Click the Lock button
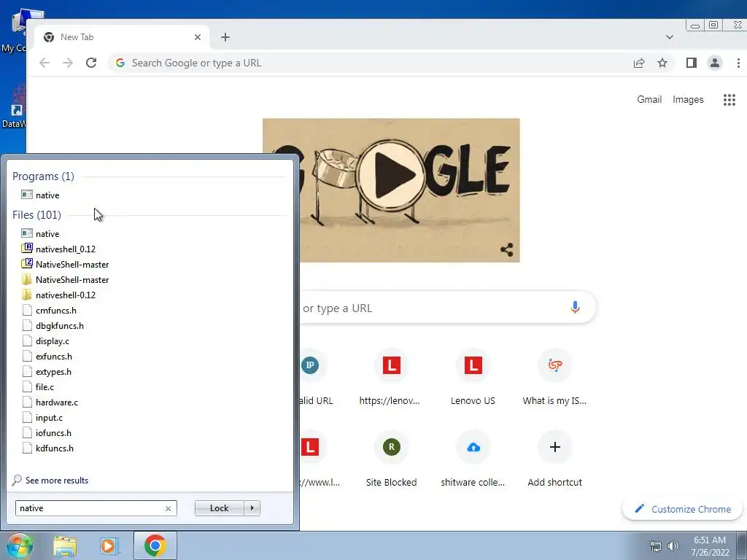747x560 pixels. pyautogui.click(x=219, y=508)
